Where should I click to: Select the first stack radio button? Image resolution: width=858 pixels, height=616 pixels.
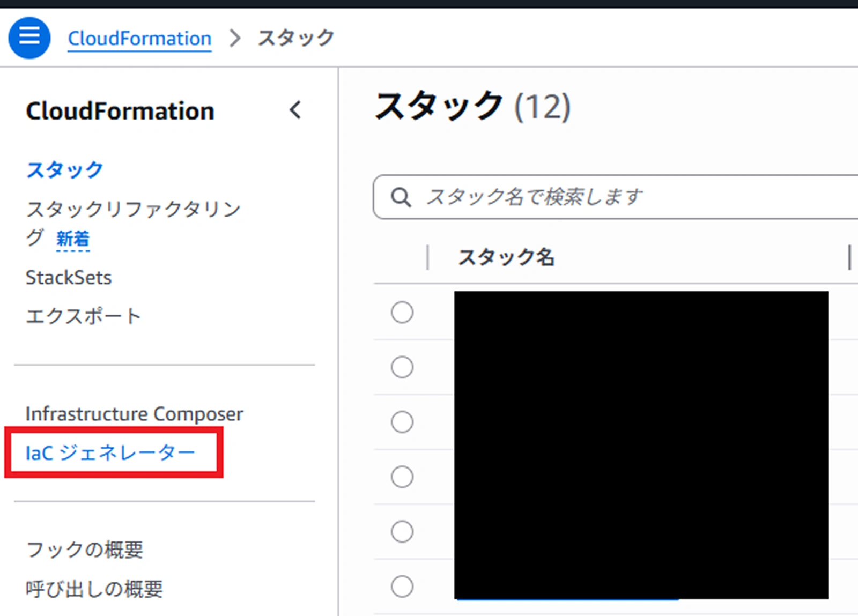(x=402, y=312)
